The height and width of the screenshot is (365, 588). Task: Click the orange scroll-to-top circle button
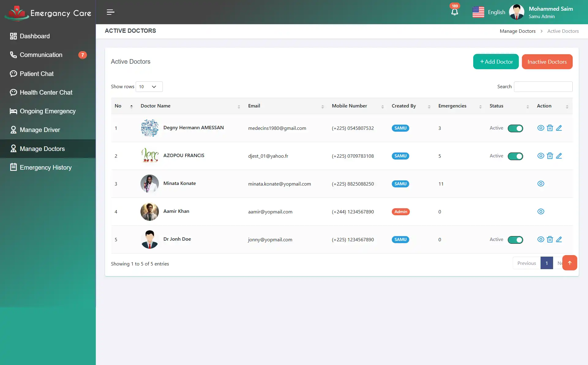tap(570, 263)
